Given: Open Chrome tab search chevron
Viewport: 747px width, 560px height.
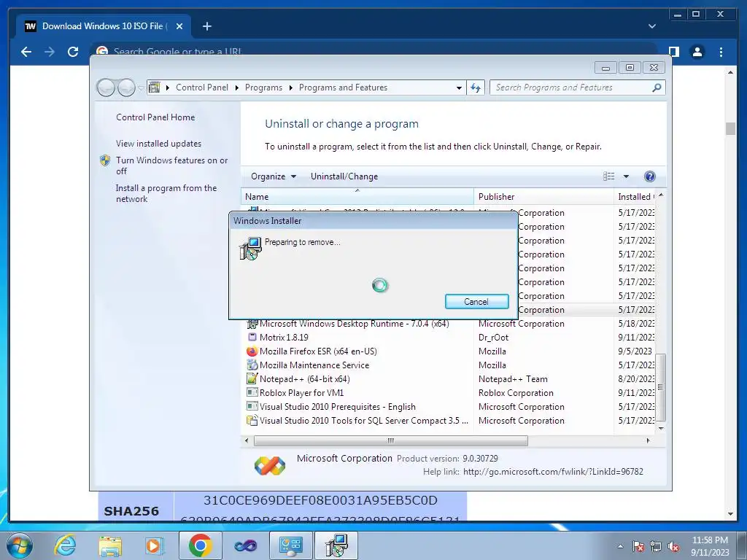Looking at the screenshot, I should click(651, 26).
